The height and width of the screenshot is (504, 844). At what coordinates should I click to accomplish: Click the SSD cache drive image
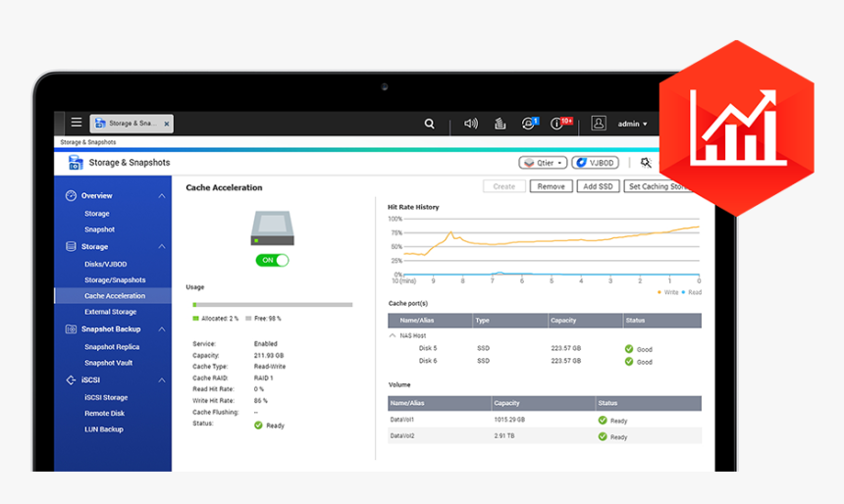point(273,227)
